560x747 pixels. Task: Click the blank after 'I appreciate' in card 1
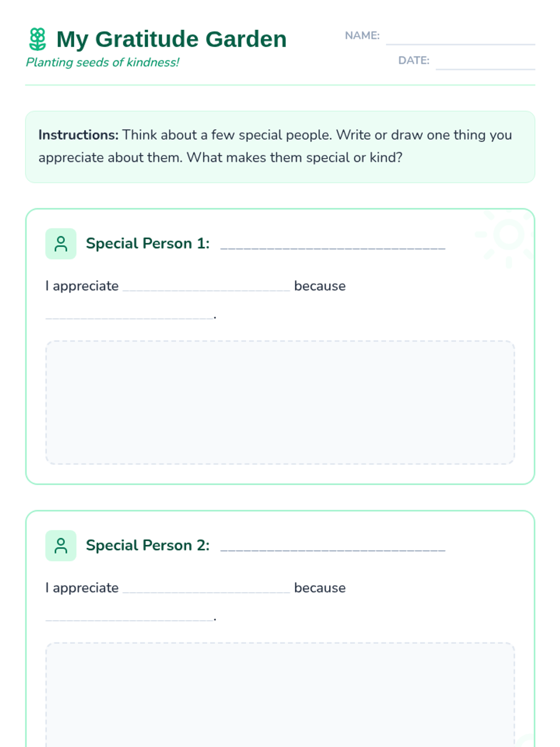(x=206, y=286)
